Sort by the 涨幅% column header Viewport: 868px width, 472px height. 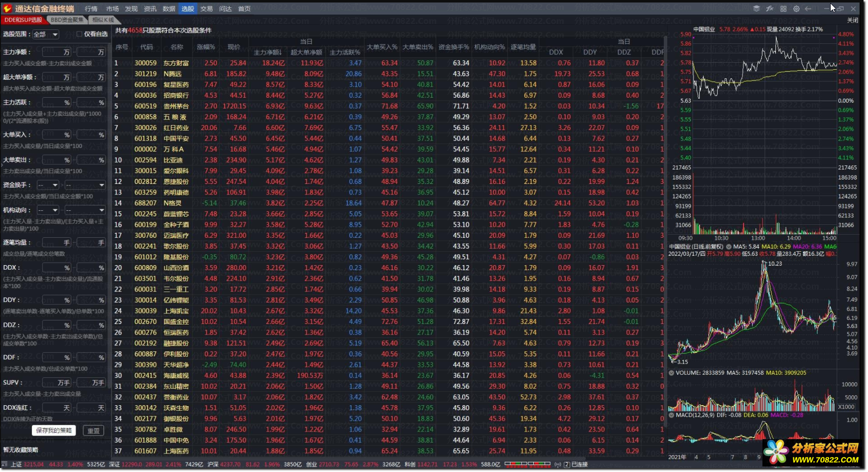pyautogui.click(x=206, y=47)
